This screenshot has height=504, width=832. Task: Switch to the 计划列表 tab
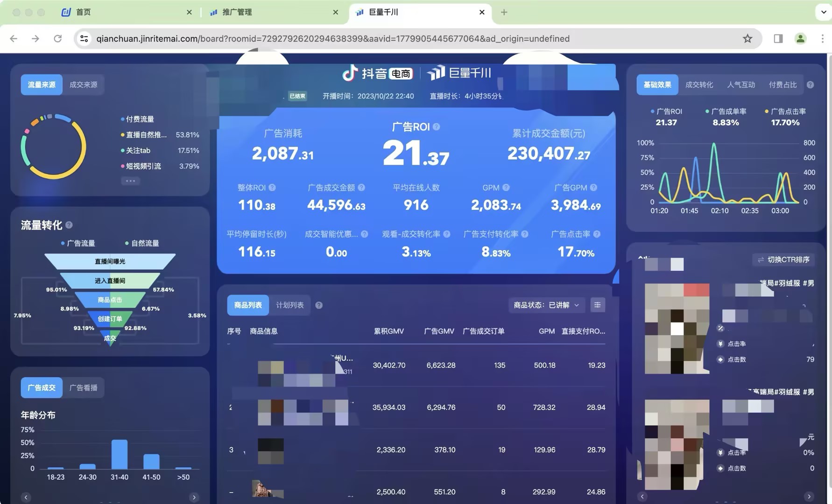289,305
